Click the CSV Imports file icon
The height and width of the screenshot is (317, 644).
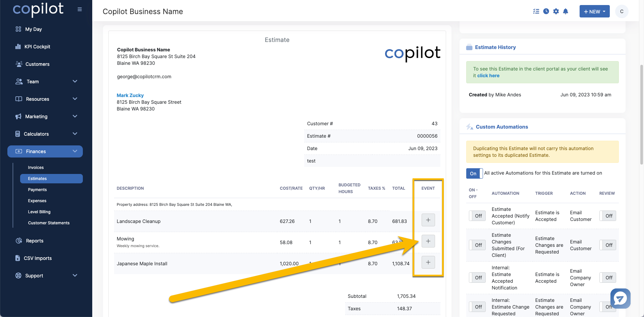[18, 258]
